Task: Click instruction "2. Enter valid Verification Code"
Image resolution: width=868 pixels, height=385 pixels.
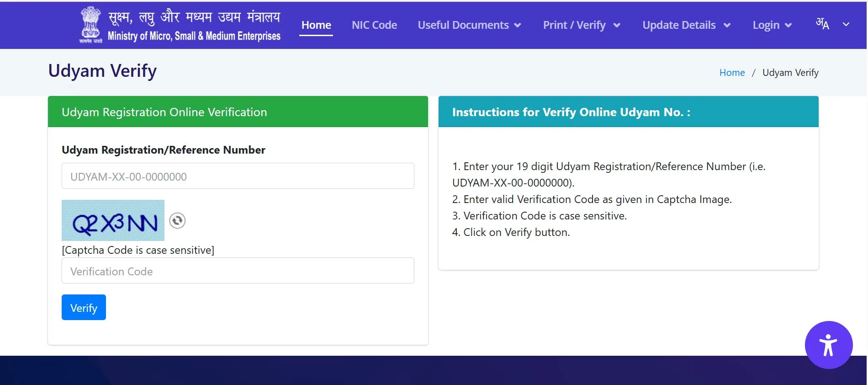Action: pos(592,199)
